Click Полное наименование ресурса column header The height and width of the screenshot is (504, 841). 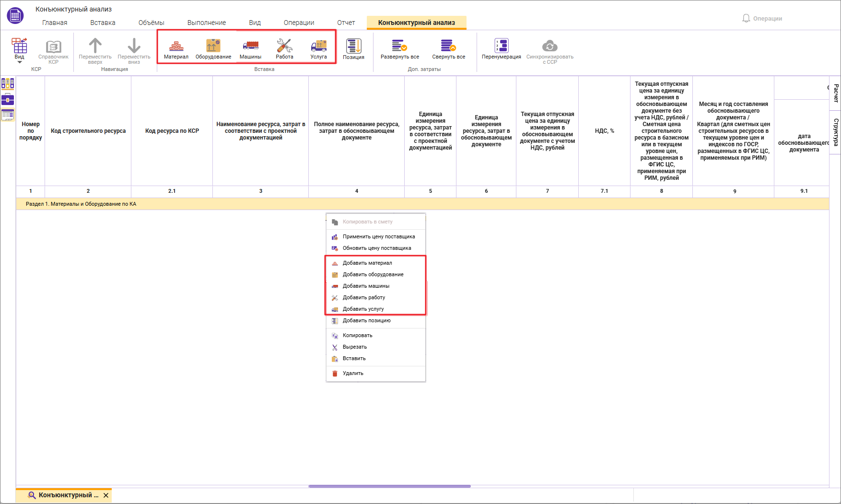coord(357,131)
